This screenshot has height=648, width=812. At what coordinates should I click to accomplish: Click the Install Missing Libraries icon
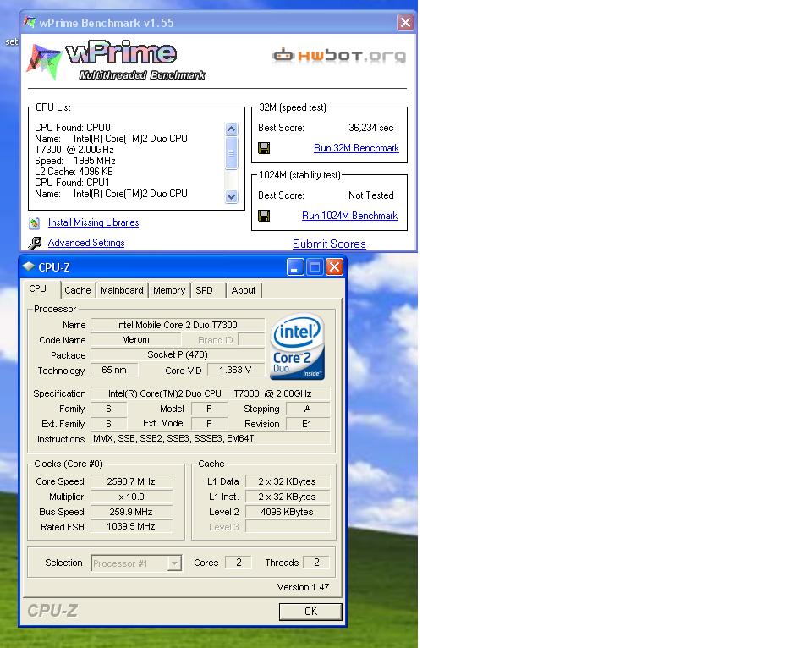click(34, 222)
